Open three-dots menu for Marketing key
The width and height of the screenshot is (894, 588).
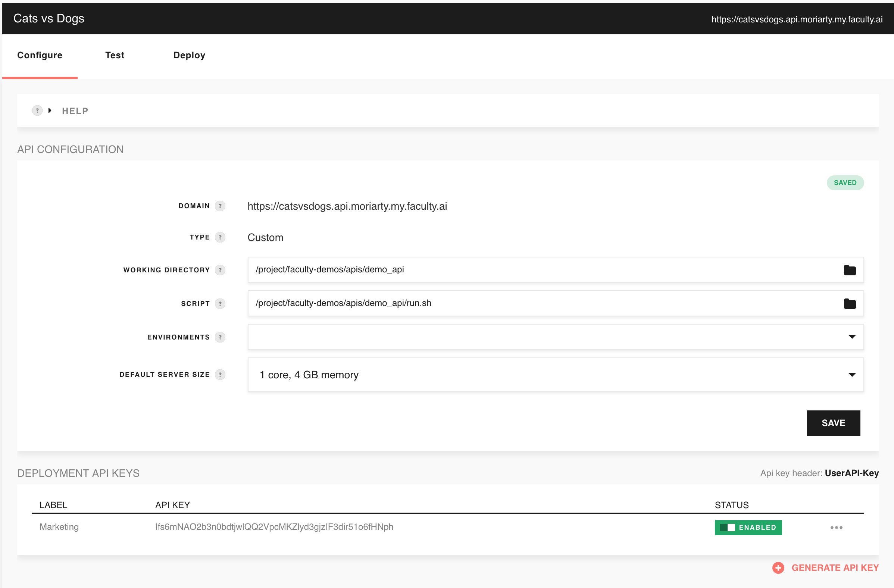pos(836,527)
